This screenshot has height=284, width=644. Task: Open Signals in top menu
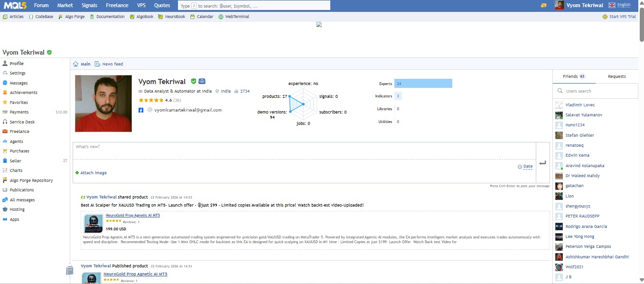89,5
